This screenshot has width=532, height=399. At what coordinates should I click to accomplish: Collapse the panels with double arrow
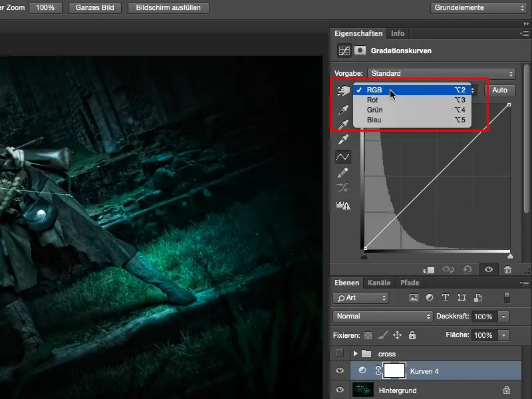coord(526,24)
